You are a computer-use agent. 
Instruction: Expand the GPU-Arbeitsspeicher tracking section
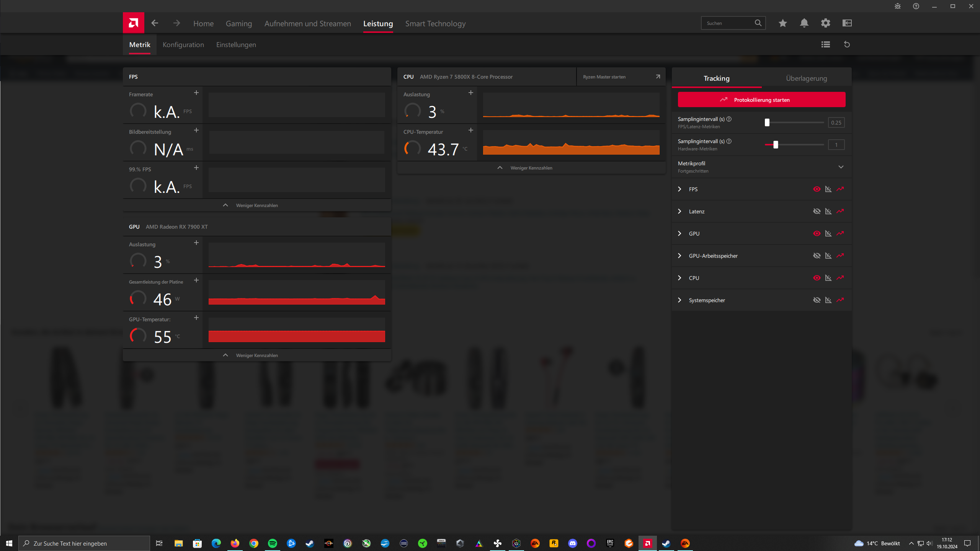click(x=679, y=256)
